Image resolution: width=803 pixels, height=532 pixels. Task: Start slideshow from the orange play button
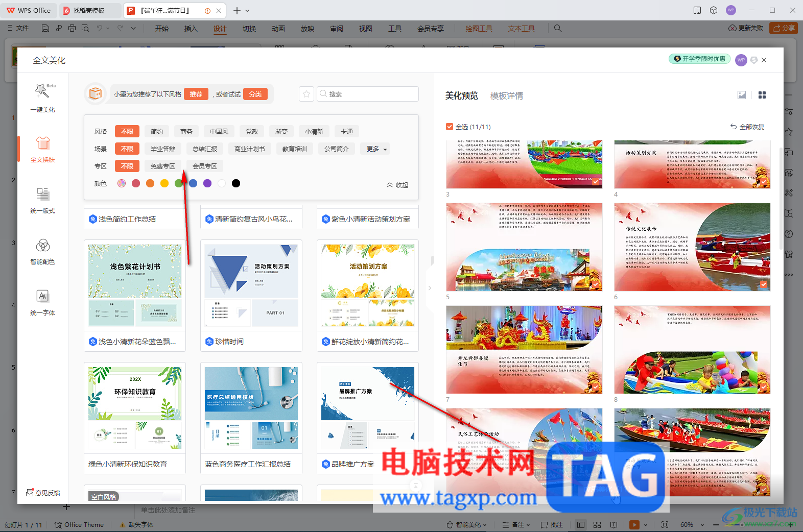coord(634,525)
